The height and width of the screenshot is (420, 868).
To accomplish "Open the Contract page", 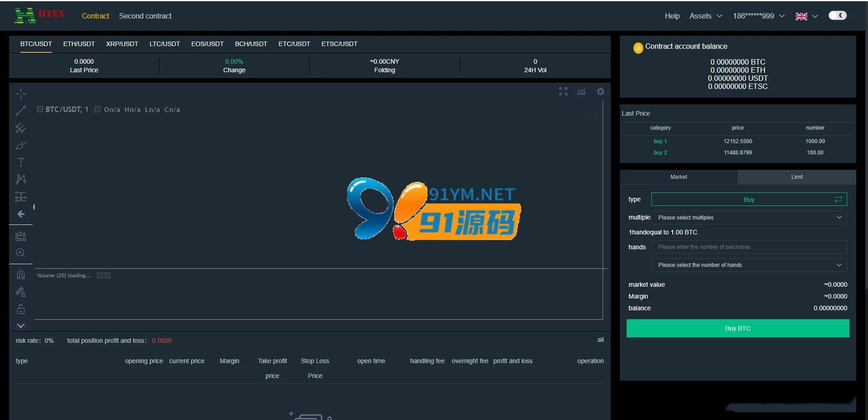I will click(x=95, y=16).
